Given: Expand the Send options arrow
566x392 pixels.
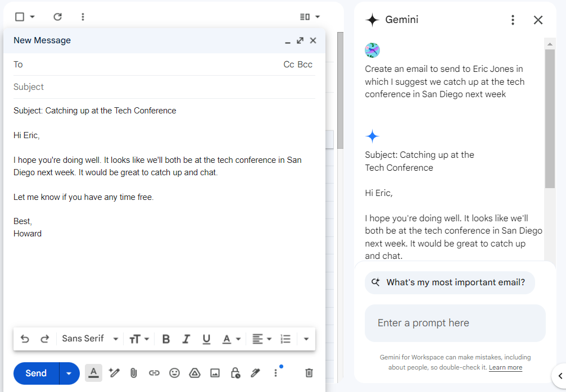Looking at the screenshot, I should [69, 373].
